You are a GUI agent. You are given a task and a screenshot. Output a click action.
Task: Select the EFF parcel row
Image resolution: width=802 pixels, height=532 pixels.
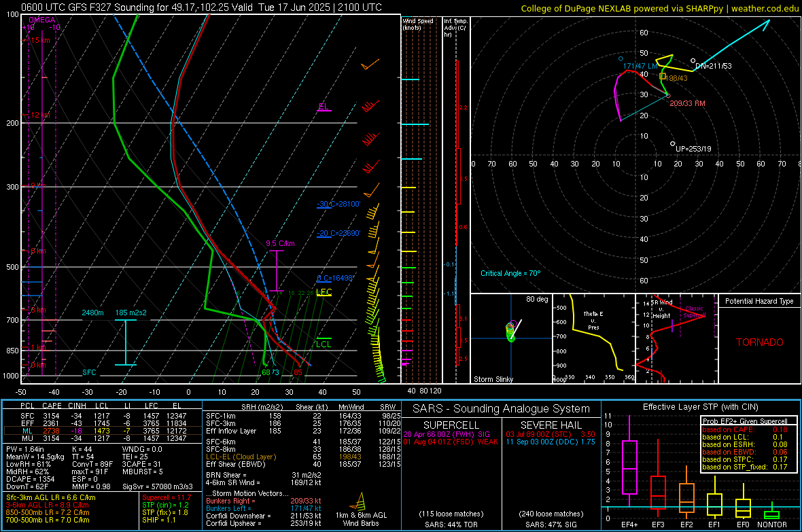pos(103,423)
